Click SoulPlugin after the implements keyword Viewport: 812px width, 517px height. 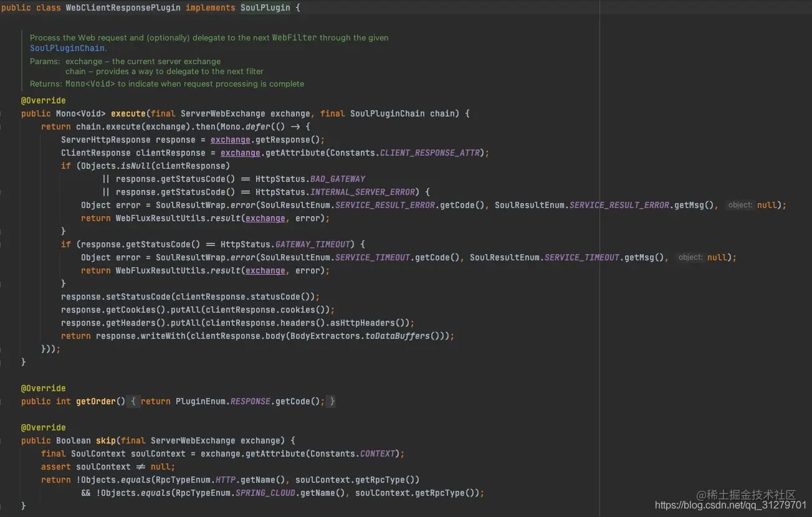(265, 8)
